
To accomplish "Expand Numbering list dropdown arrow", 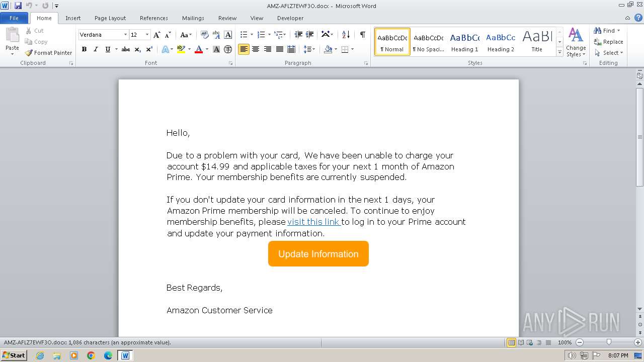I will click(269, 35).
